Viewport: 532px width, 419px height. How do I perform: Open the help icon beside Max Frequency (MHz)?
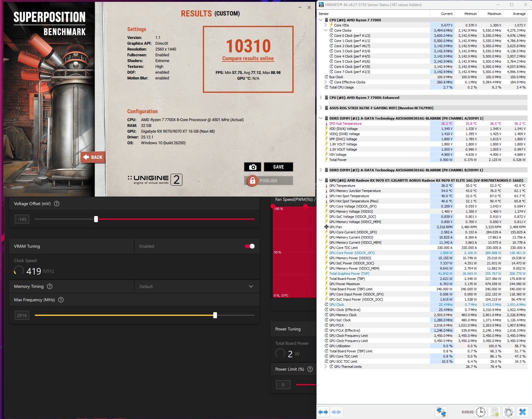tap(61, 300)
